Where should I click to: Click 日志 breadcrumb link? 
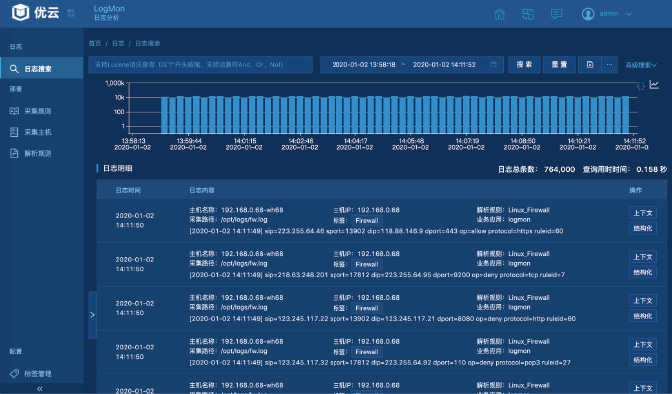118,43
